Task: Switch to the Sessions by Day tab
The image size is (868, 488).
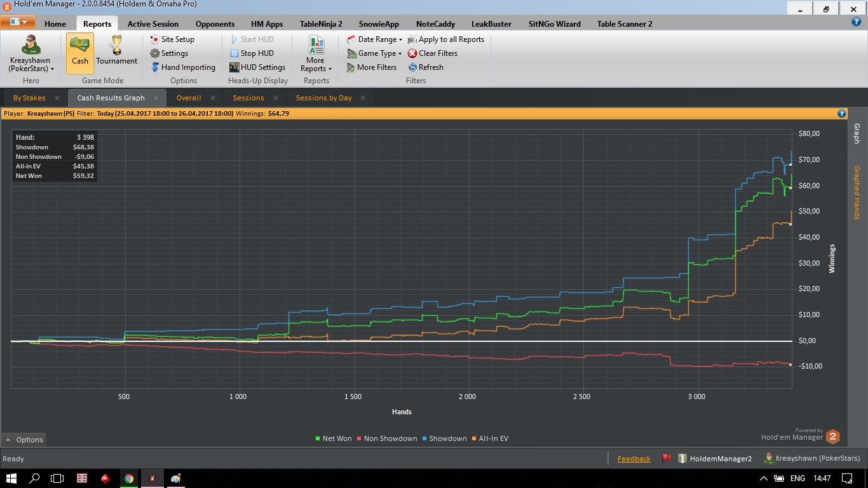Action: (x=323, y=98)
